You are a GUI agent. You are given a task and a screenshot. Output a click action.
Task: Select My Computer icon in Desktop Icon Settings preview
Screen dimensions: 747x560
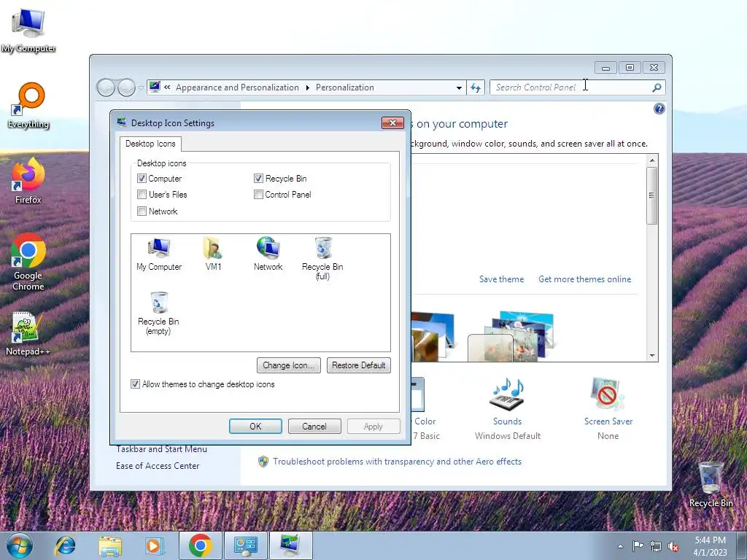tap(158, 254)
